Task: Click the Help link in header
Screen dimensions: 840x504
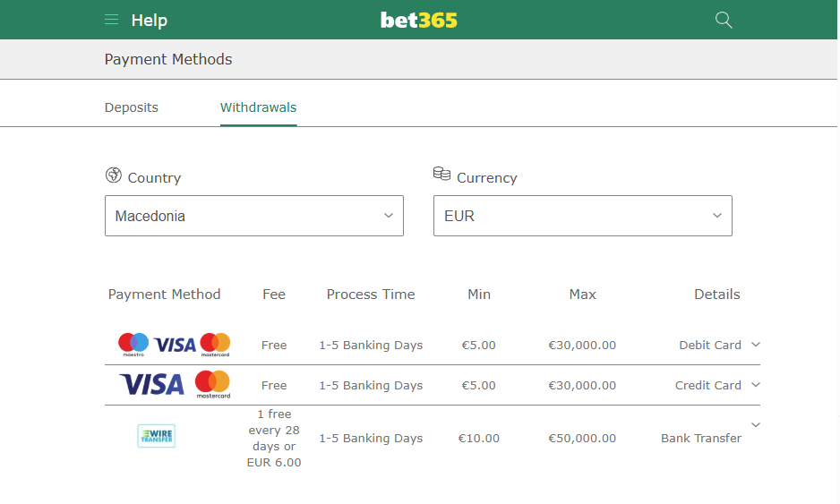Action: (150, 21)
